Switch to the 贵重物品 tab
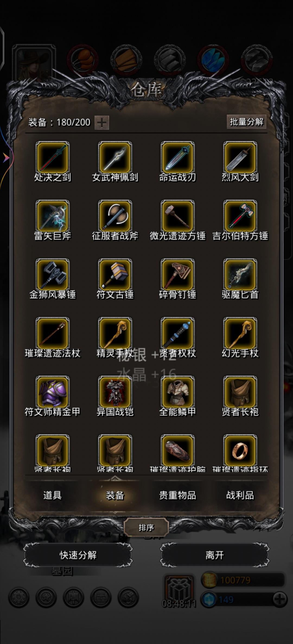This screenshot has width=293, height=644. tap(177, 495)
